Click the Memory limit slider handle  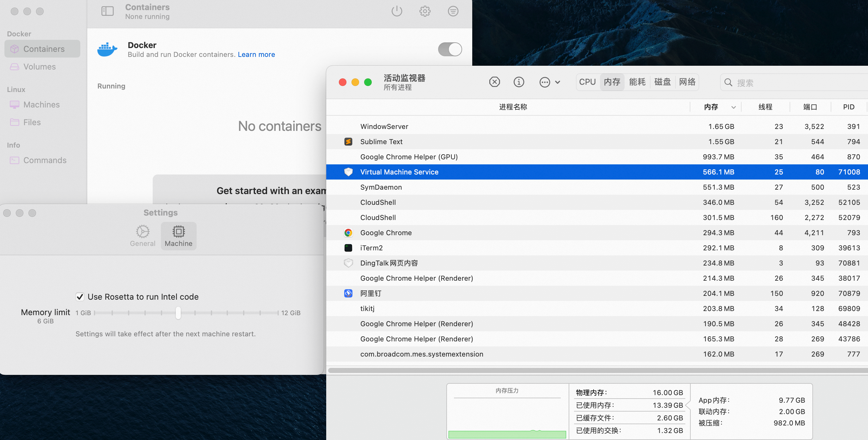178,313
